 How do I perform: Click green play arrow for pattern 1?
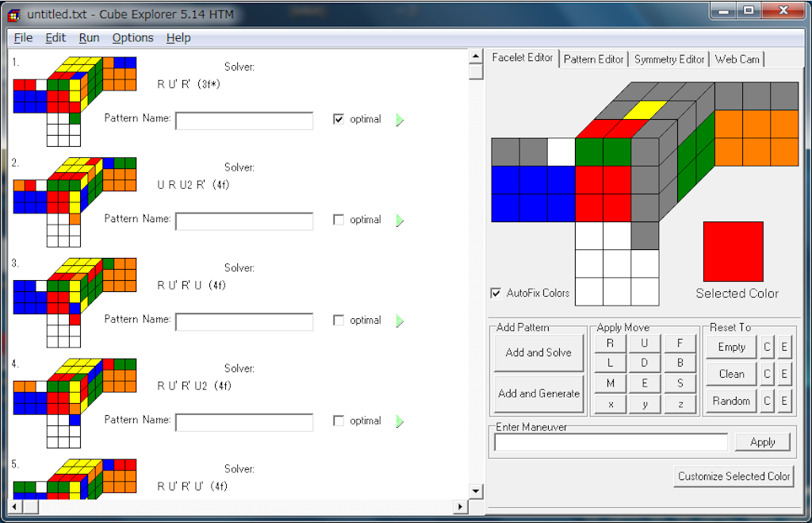(x=400, y=121)
